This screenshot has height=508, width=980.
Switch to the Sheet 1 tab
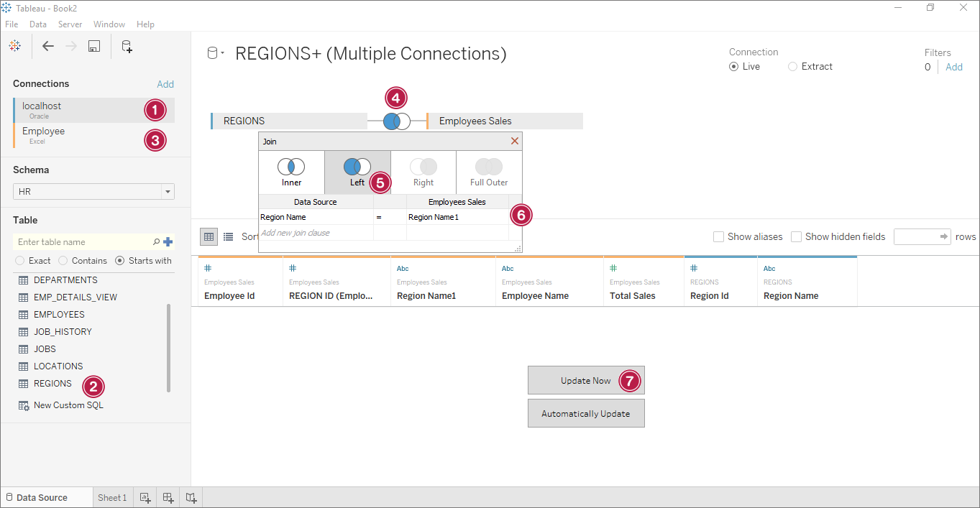tap(111, 497)
